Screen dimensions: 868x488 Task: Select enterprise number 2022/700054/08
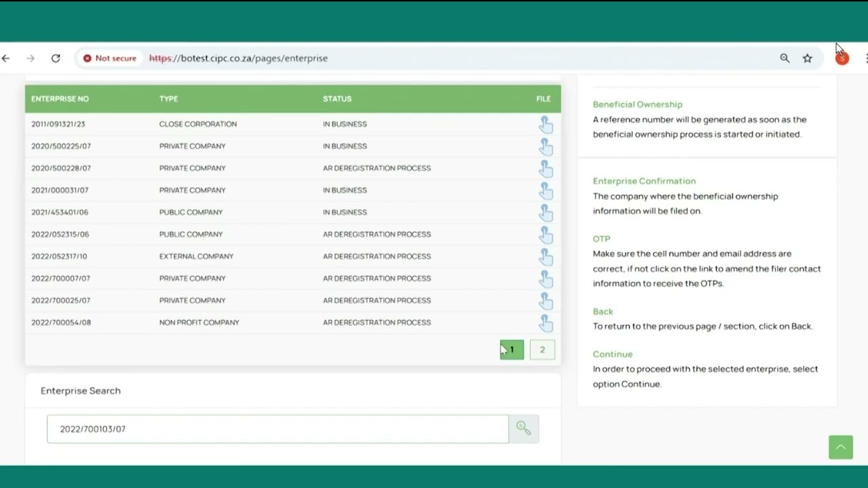tap(61, 323)
